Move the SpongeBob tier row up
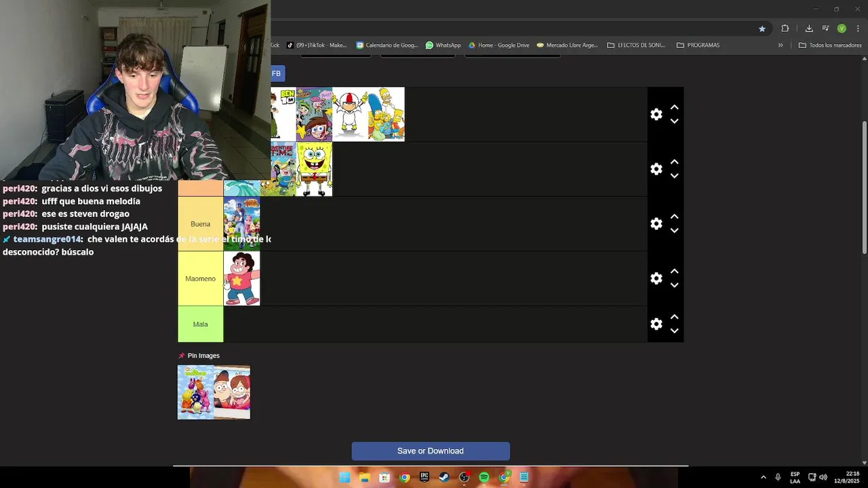 click(x=675, y=163)
